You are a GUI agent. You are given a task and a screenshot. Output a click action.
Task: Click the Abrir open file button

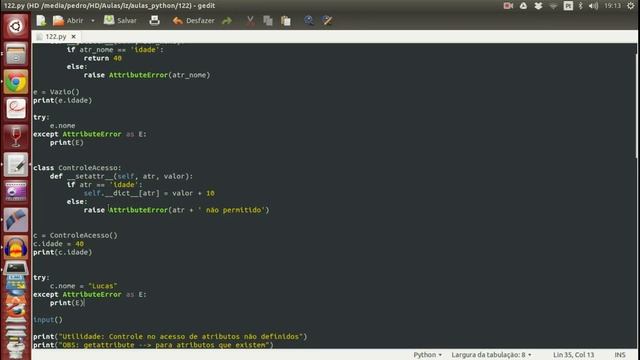pos(68,20)
